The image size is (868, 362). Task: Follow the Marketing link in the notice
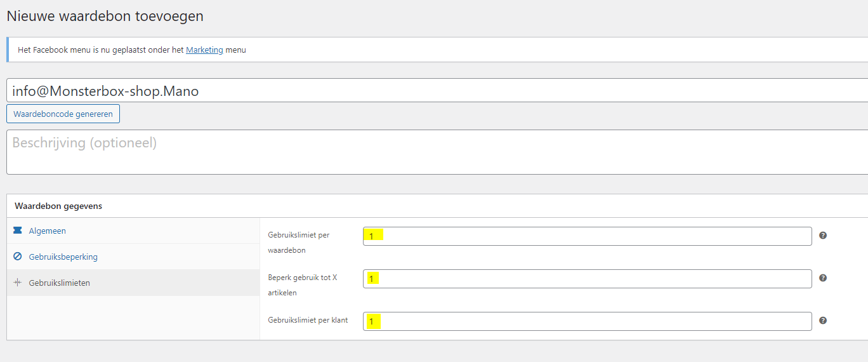[204, 50]
